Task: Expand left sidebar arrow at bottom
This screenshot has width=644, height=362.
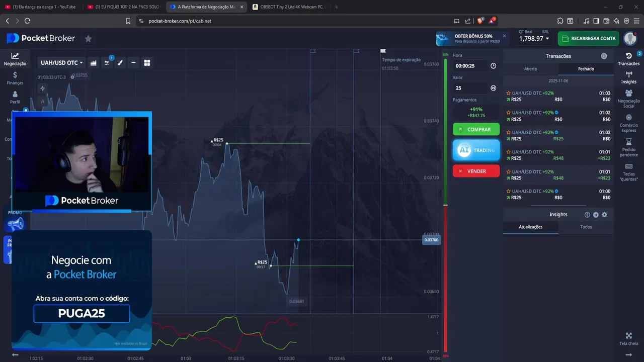Action: click(15, 354)
